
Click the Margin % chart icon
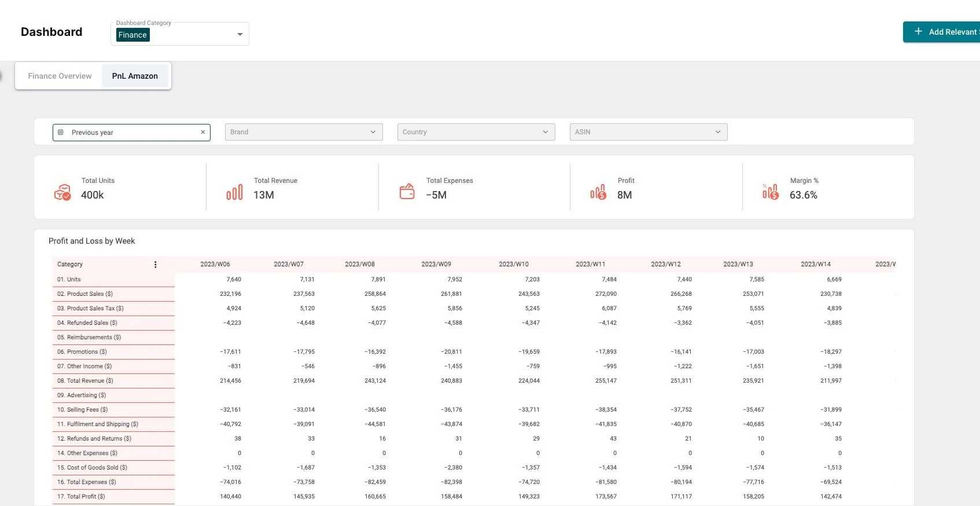[771, 192]
